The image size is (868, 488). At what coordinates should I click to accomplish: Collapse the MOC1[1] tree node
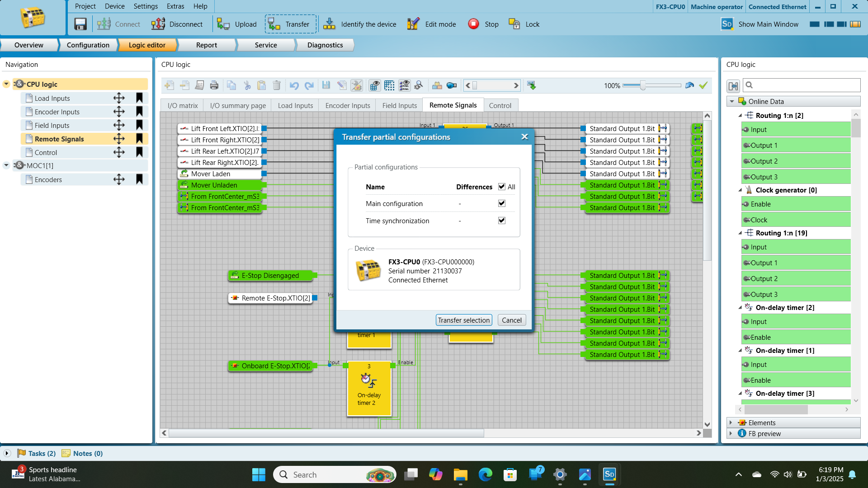click(6, 165)
